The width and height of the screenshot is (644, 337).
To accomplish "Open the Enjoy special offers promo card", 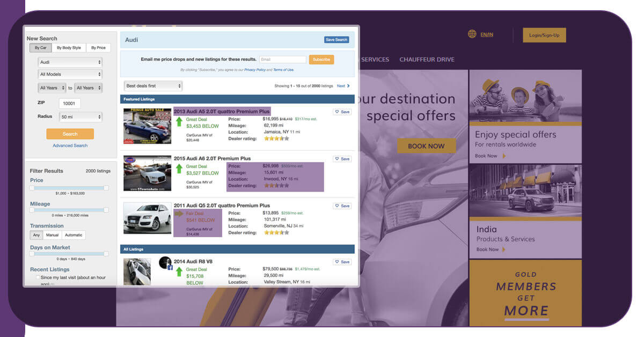I will [525, 116].
